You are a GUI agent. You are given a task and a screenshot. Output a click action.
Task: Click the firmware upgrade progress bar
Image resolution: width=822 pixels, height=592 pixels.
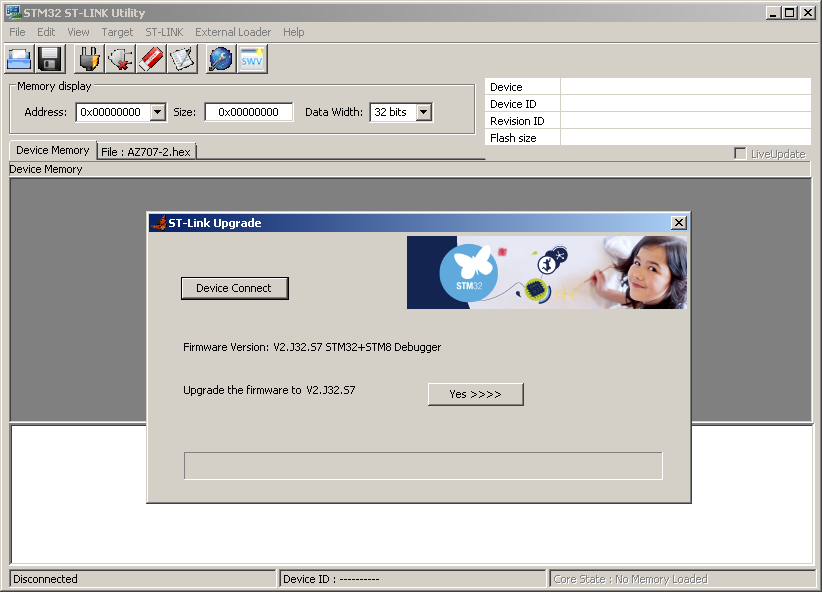[423, 466]
